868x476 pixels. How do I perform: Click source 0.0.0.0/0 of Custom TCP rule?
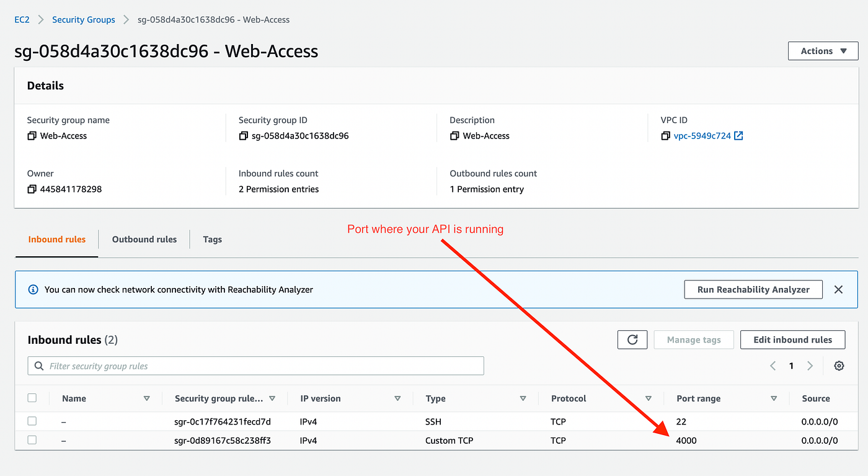820,441
